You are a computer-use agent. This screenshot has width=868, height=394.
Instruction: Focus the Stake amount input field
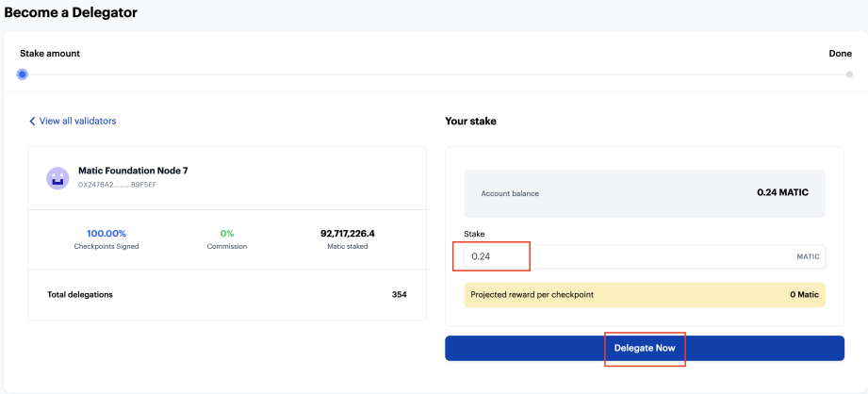(645, 256)
